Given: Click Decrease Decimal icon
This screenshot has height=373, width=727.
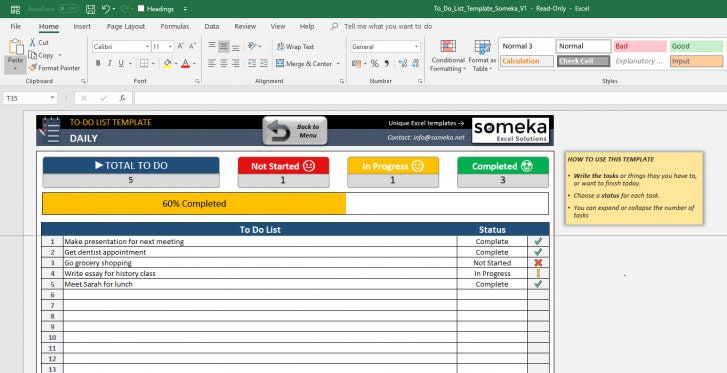Looking at the screenshot, I should 415,64.
